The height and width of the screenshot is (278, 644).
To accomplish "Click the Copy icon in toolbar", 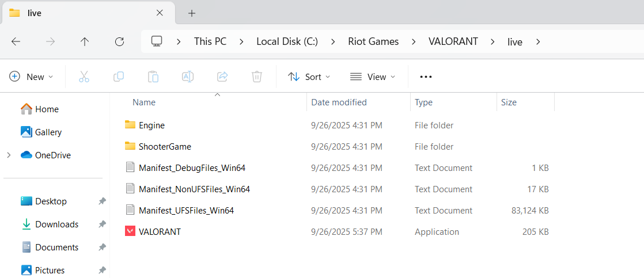I will pyautogui.click(x=119, y=77).
